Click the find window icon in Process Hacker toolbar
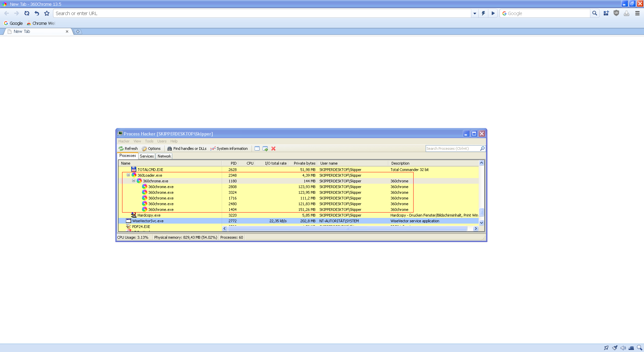Image resolution: width=644 pixels, height=352 pixels. coord(257,149)
